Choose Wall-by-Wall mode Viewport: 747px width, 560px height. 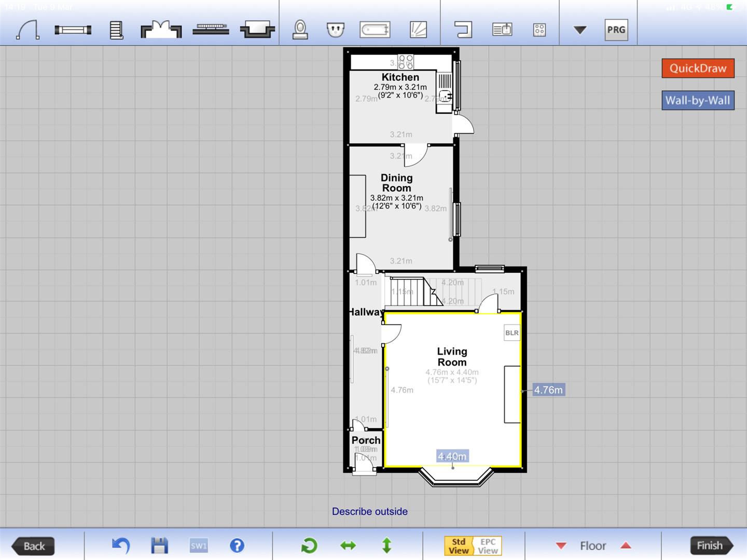[698, 101]
